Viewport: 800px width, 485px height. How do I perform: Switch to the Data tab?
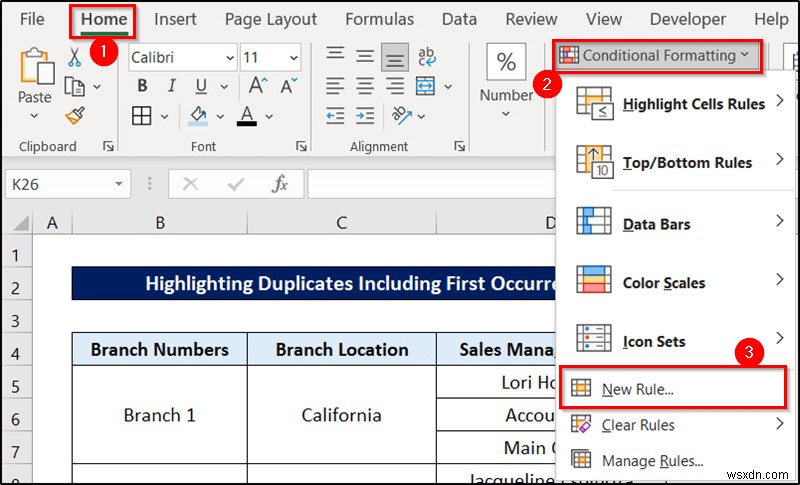459,19
